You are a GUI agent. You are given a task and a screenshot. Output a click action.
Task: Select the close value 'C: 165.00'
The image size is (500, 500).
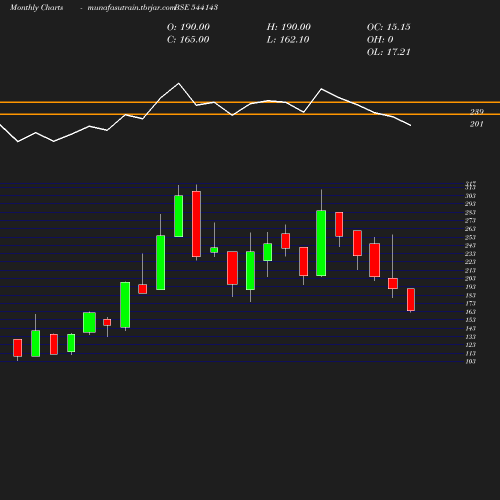pos(188,40)
